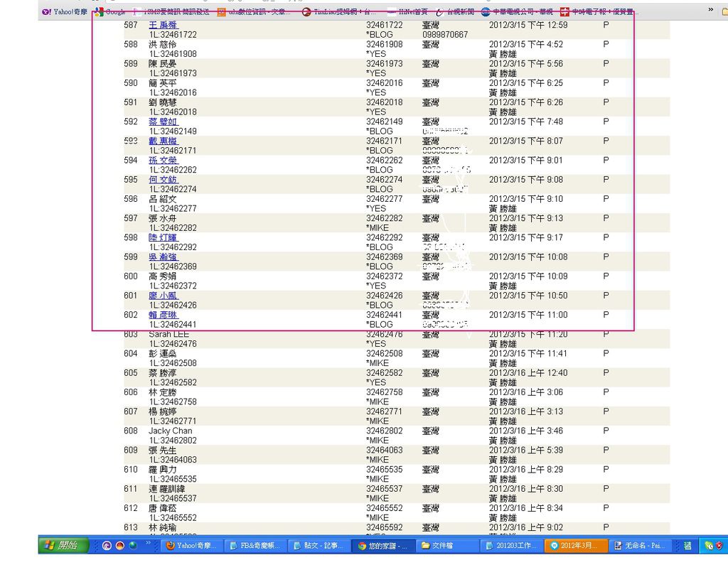
Task: Open the 文件檔 folder taskbar window
Action: [446, 546]
